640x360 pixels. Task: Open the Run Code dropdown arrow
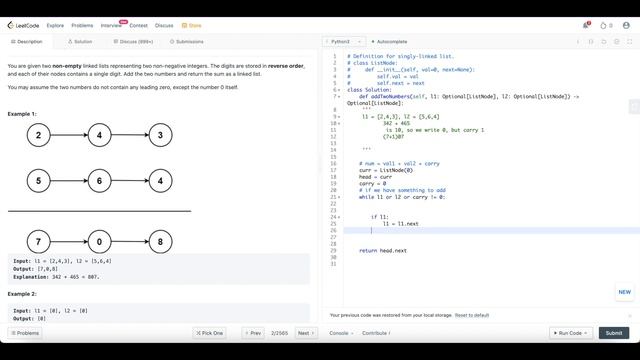point(586,333)
